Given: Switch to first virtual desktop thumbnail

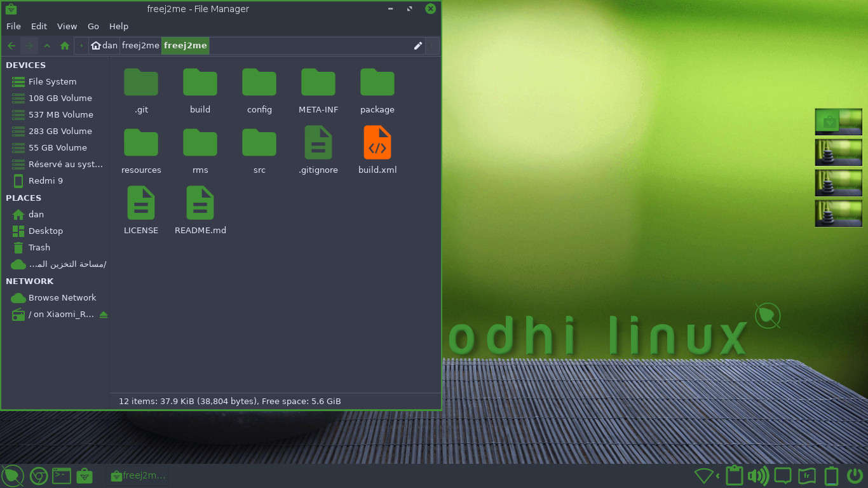Looking at the screenshot, I should [x=839, y=121].
